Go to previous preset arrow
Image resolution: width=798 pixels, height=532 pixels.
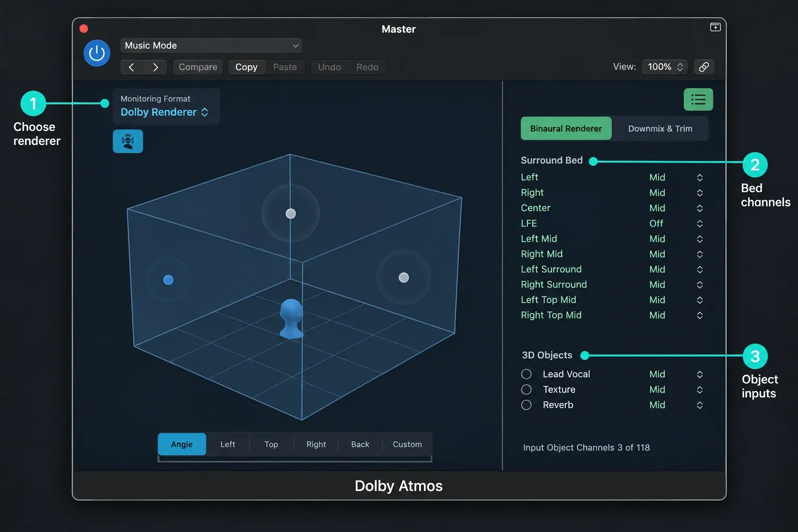click(x=131, y=67)
